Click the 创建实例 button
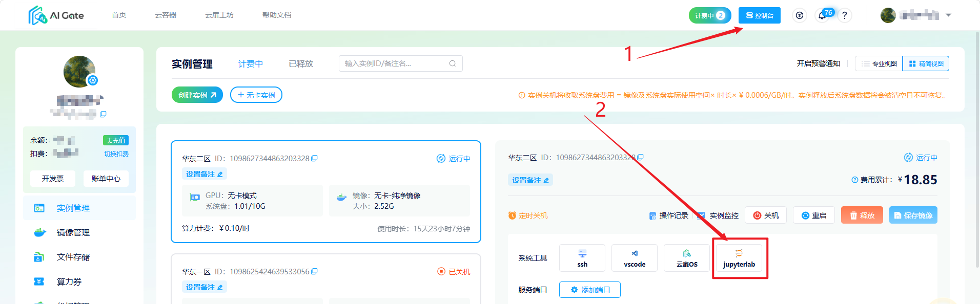The width and height of the screenshot is (980, 304). (x=197, y=95)
